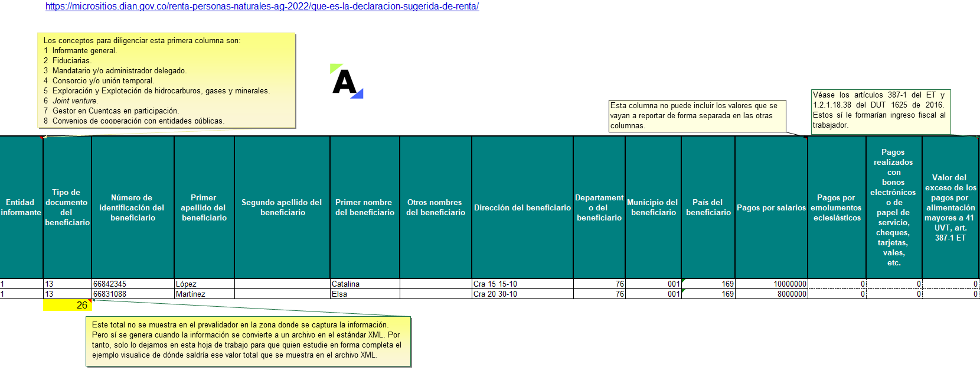
Task: Select the cell containing Martínez
Action: 204,294
